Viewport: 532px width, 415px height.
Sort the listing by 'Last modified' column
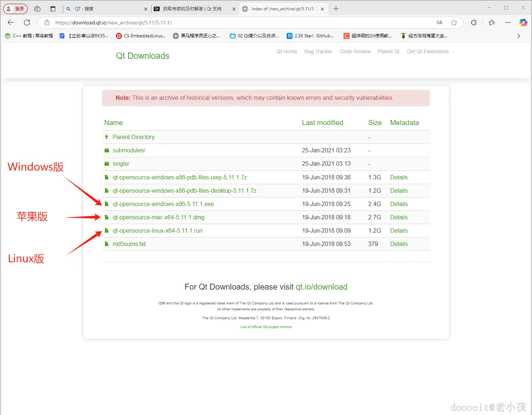pyautogui.click(x=323, y=123)
